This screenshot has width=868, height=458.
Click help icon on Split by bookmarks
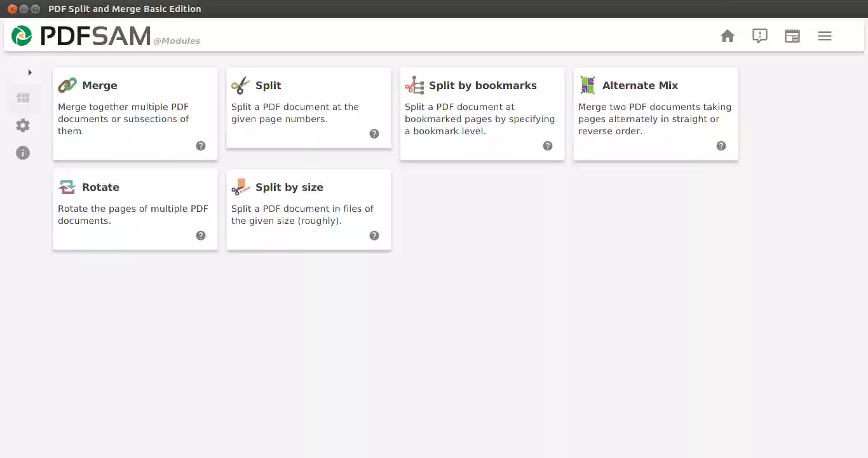point(548,146)
